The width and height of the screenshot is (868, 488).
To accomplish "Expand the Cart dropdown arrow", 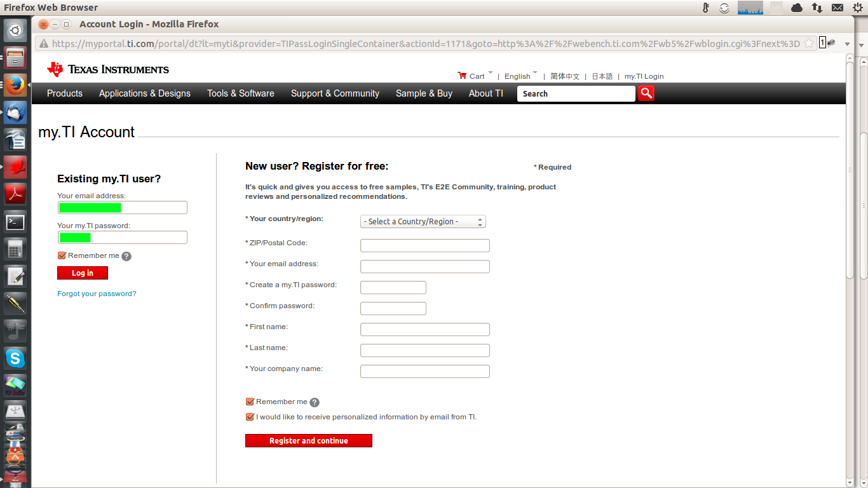I will pyautogui.click(x=490, y=72).
